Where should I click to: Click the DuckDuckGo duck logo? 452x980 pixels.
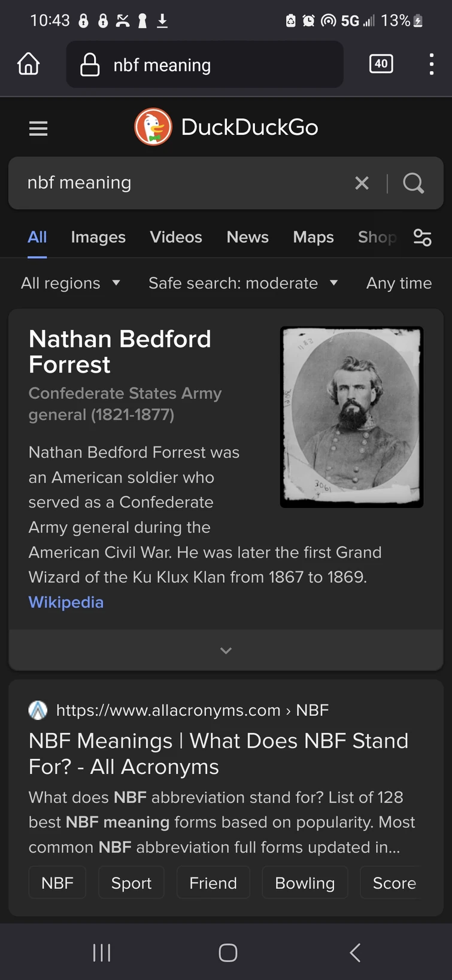point(153,127)
